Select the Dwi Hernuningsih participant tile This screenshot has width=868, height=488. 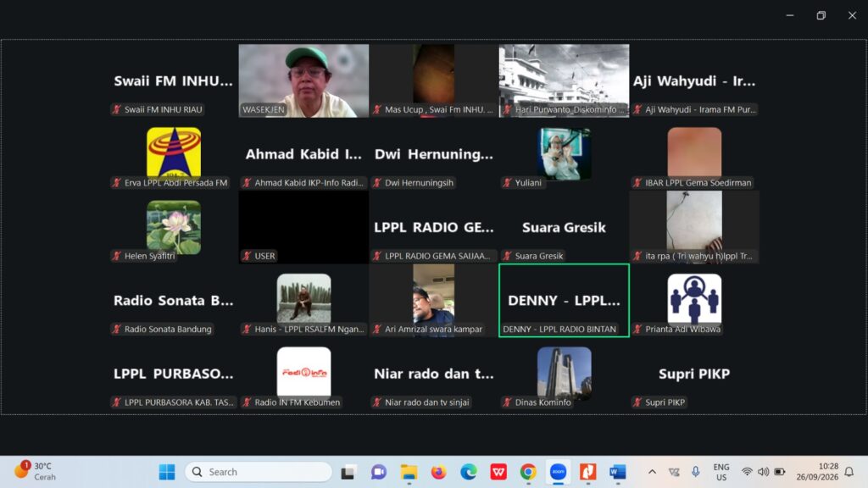(x=433, y=154)
